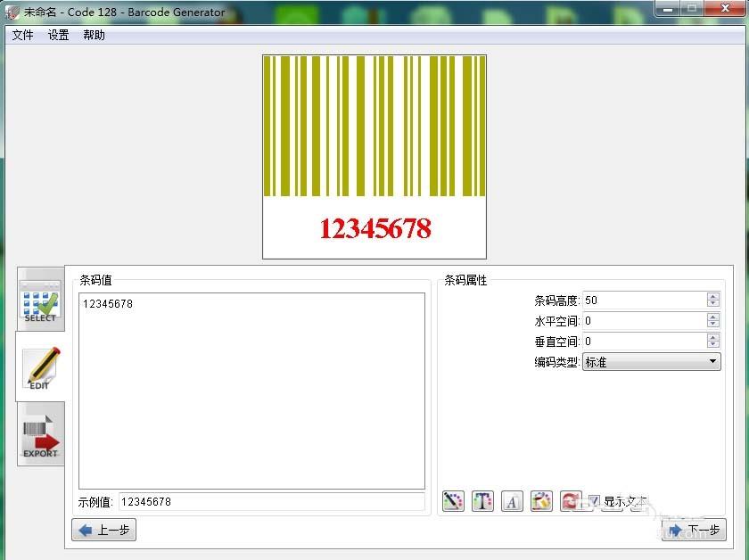Select the SELECT step in the sidebar

(39, 301)
